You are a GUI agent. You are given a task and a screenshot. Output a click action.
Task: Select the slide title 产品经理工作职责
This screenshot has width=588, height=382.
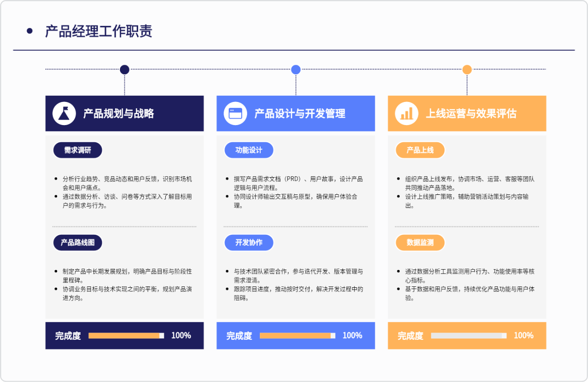coord(99,31)
